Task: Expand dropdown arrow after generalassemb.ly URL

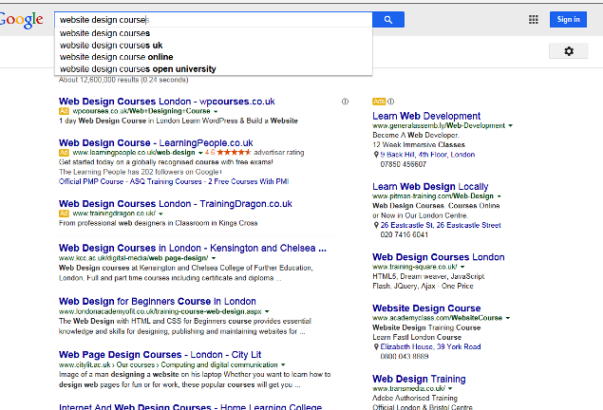Action: (510, 126)
